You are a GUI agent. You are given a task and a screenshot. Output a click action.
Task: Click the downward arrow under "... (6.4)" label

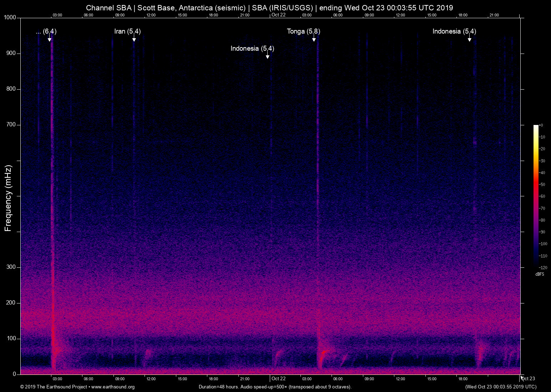coord(50,39)
